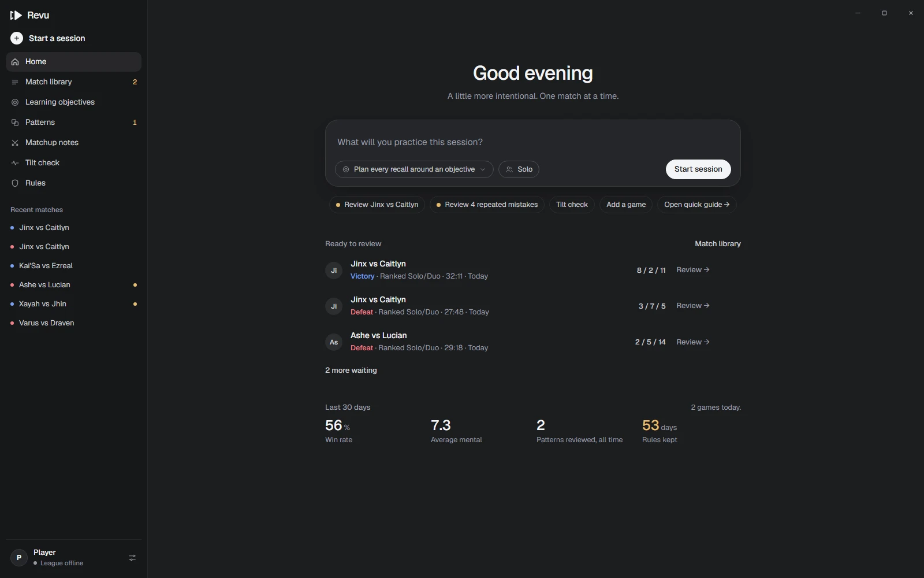Image resolution: width=924 pixels, height=578 pixels.
Task: Select Varus vs Draven recent match
Action: click(73, 323)
